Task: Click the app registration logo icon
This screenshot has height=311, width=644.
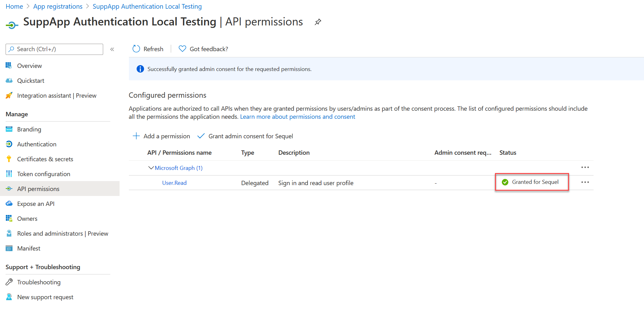Action: pyautogui.click(x=12, y=25)
